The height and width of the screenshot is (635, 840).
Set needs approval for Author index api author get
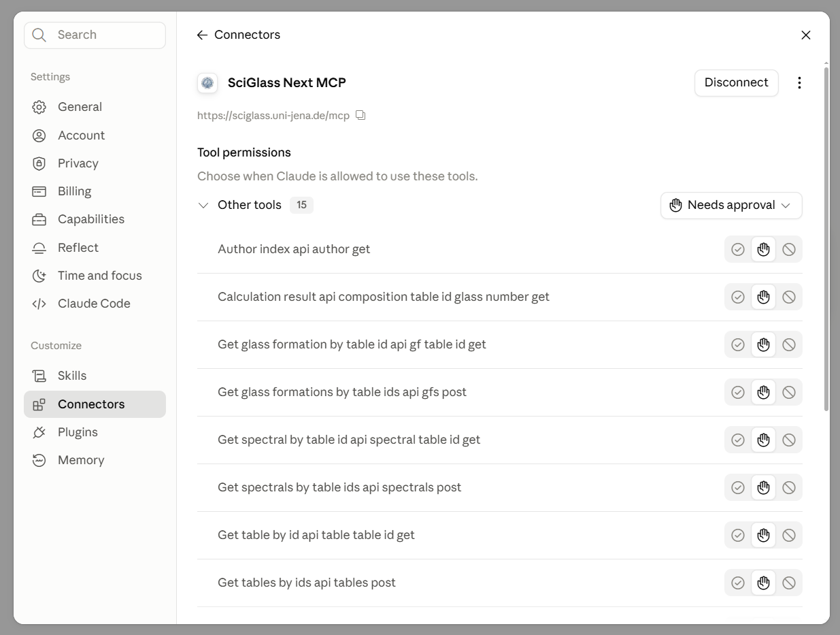[x=763, y=249]
